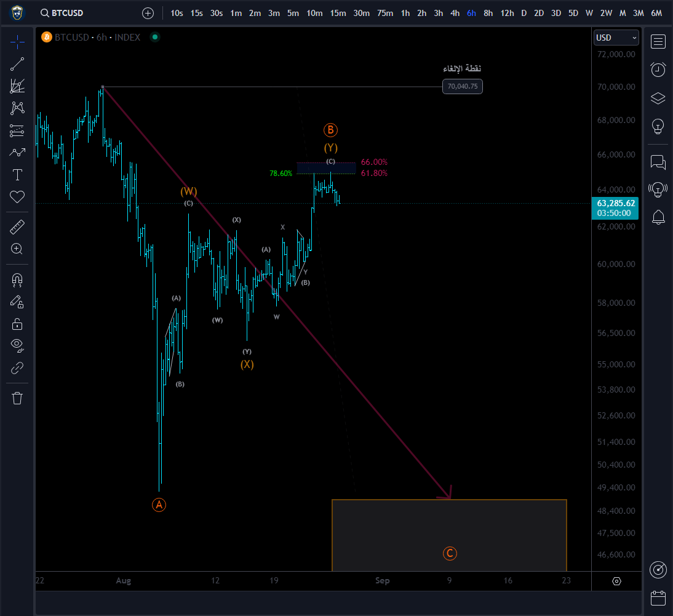Click the green market status dot

tap(155, 37)
